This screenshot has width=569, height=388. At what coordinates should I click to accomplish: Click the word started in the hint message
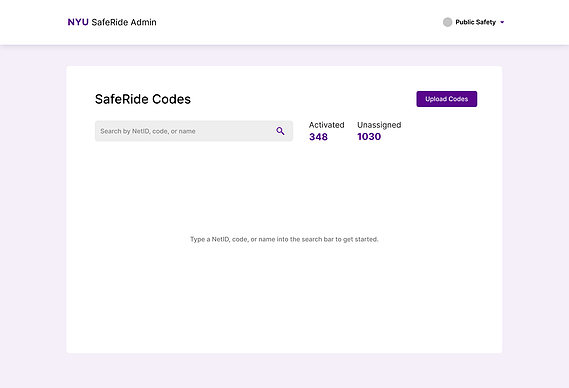pos(367,239)
